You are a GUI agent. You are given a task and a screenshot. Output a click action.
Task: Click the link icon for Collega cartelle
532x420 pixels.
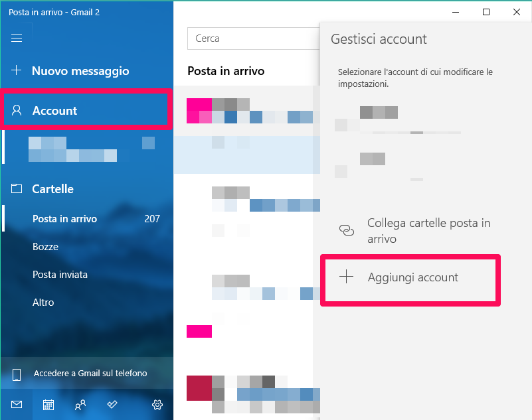pos(347,230)
